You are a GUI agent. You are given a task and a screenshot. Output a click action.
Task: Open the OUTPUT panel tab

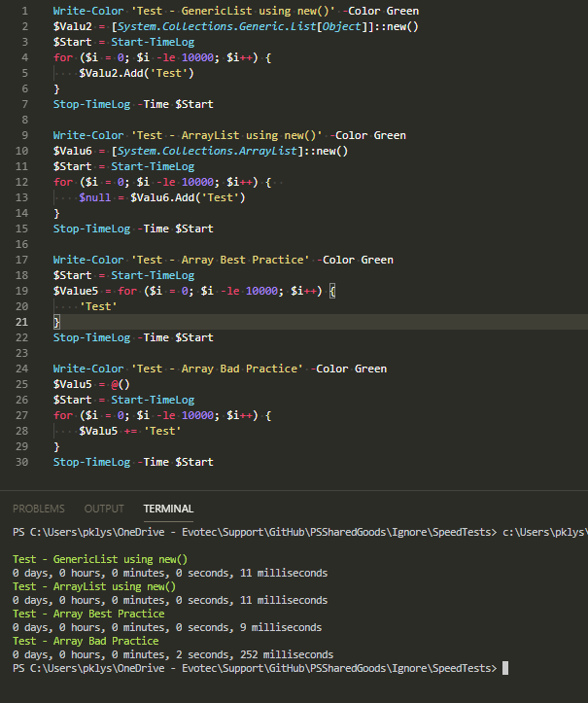[x=104, y=509]
